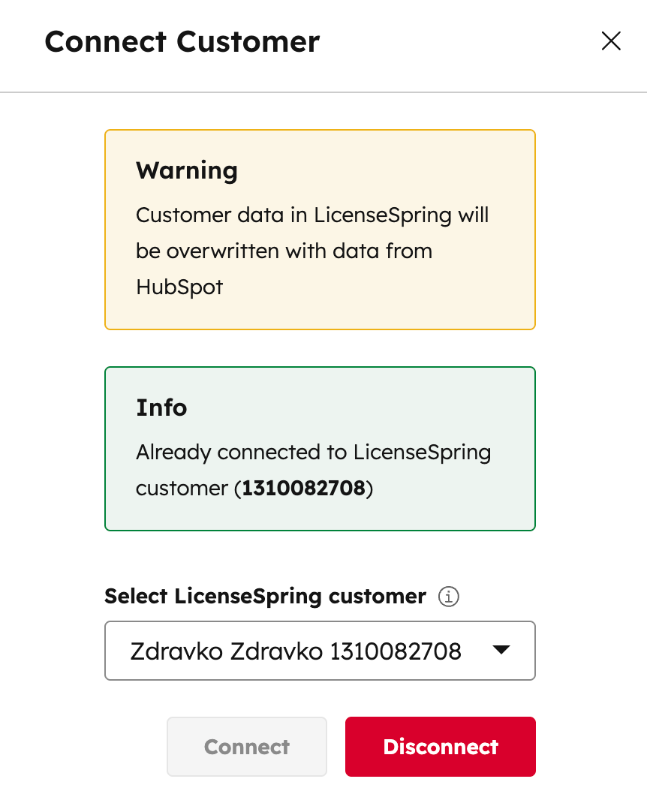Click the Warning heading in the yellow box
The image size is (647, 812).
click(x=187, y=170)
